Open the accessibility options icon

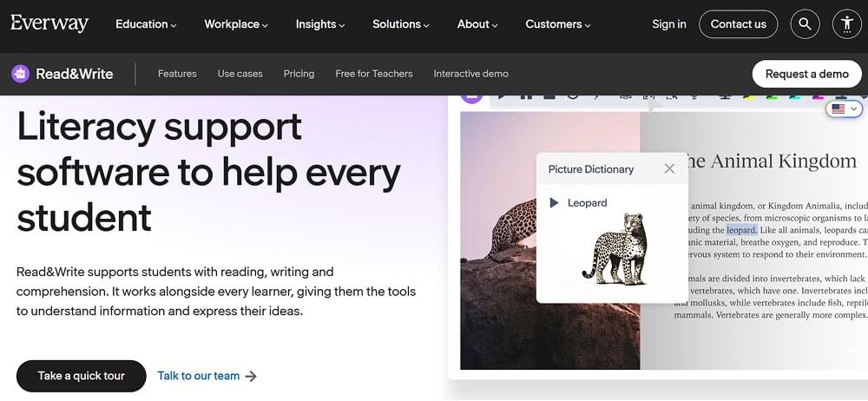pyautogui.click(x=847, y=24)
